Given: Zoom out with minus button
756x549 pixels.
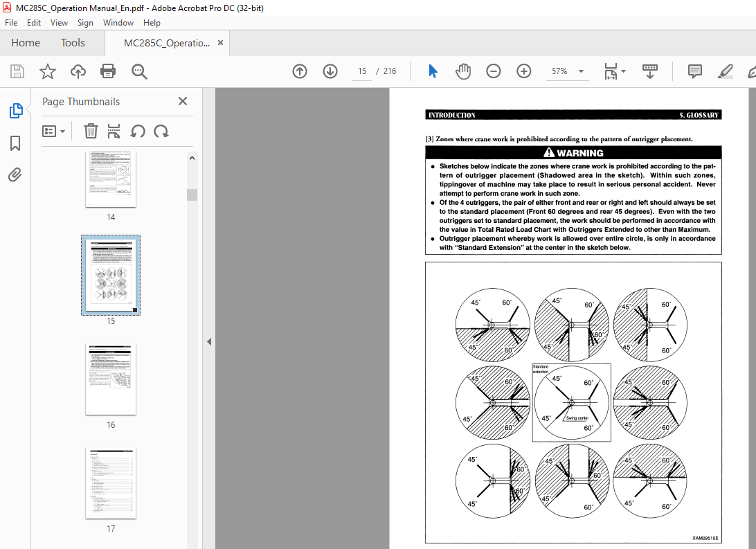Looking at the screenshot, I should pyautogui.click(x=493, y=71).
